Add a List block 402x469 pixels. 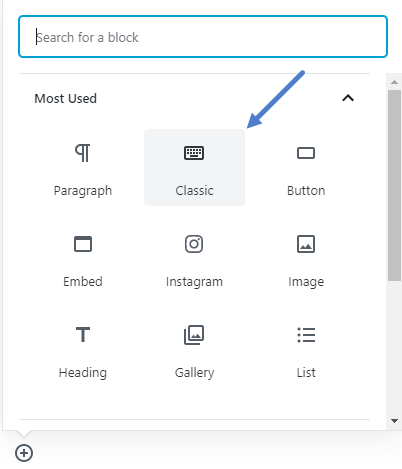click(x=306, y=349)
